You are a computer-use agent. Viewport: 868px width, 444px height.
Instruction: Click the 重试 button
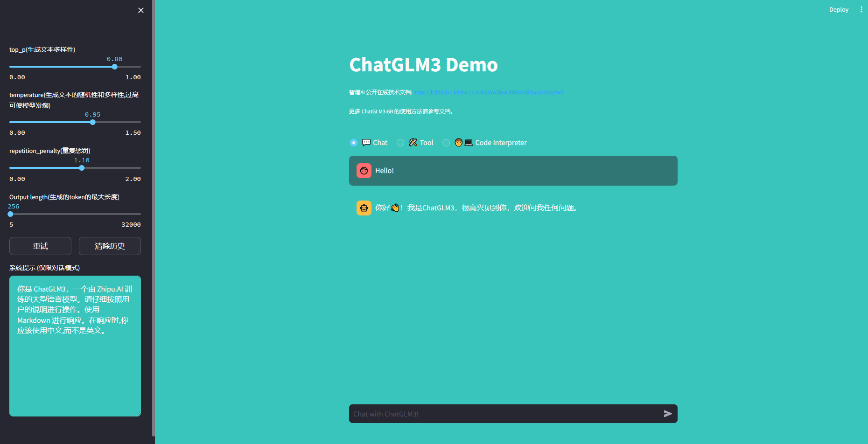click(40, 246)
